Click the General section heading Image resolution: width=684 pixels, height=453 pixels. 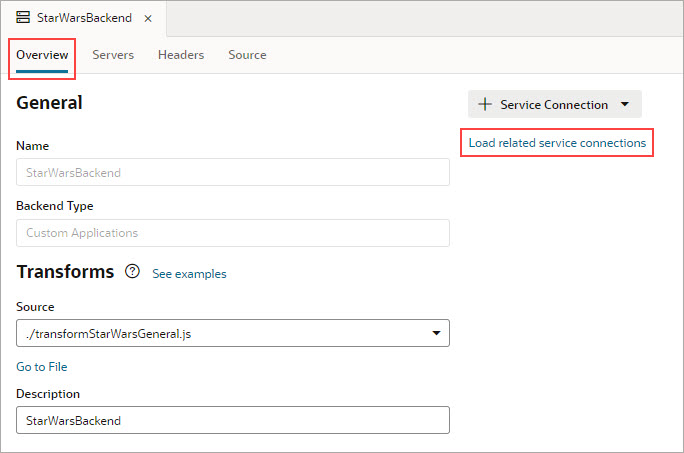click(49, 103)
